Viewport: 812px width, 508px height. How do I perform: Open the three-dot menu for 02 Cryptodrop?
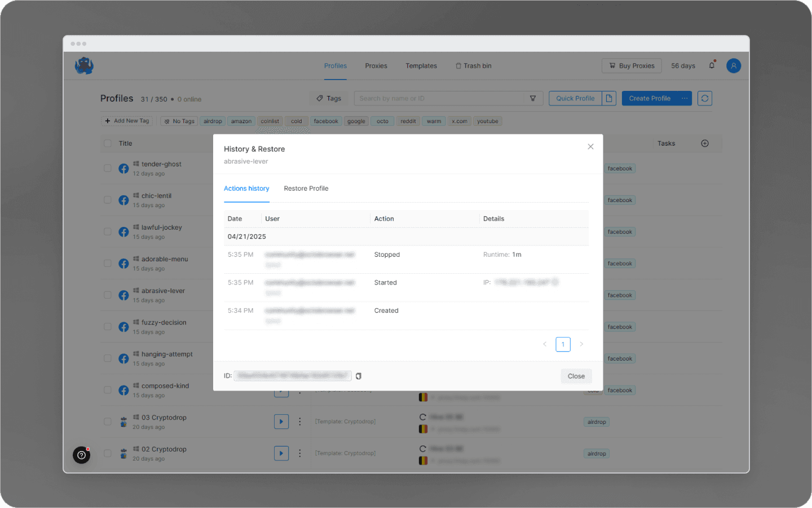pos(300,453)
